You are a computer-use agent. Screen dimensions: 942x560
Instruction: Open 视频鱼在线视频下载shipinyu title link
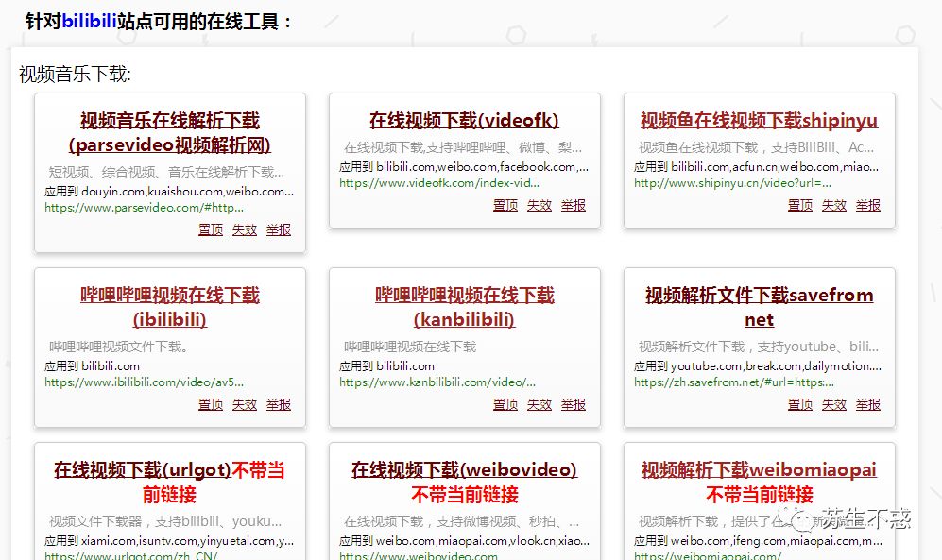[x=760, y=121]
